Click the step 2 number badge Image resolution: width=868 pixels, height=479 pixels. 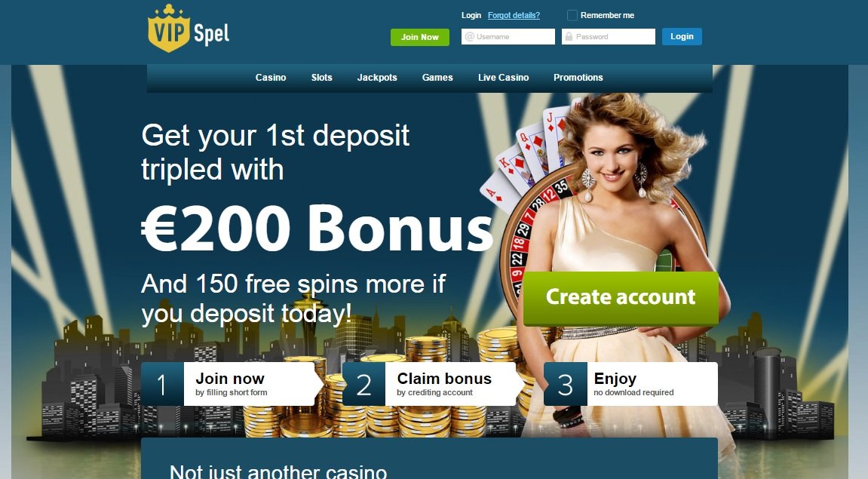363,384
